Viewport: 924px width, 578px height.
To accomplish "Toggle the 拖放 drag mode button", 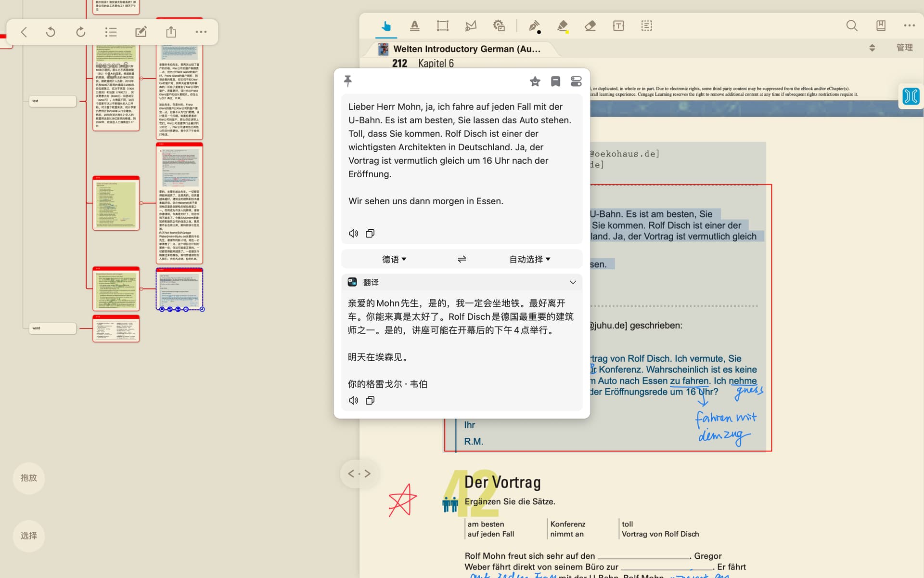I will [29, 478].
